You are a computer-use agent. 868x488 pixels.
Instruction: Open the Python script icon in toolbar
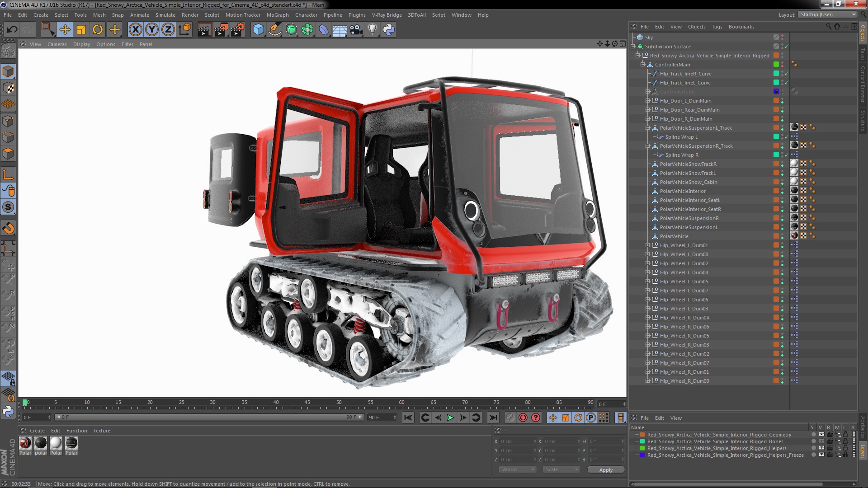click(389, 30)
